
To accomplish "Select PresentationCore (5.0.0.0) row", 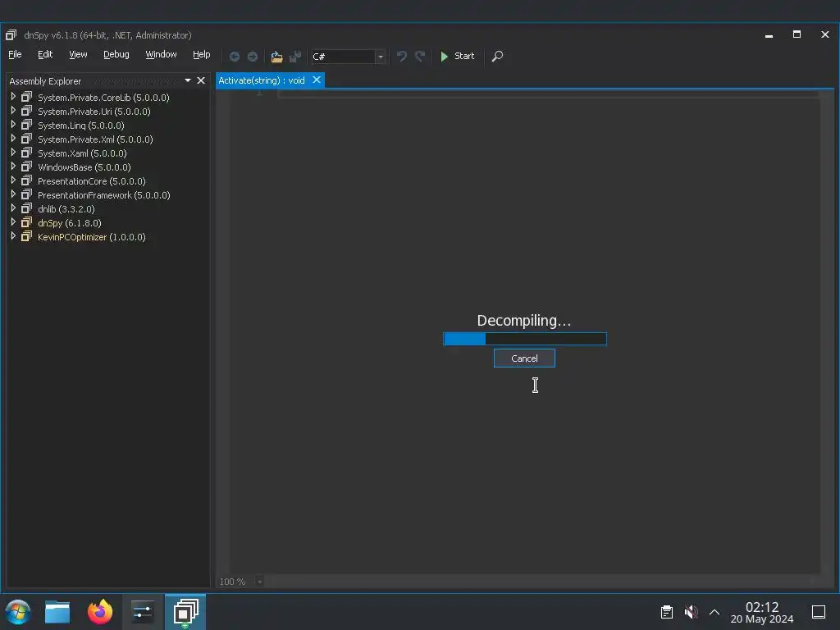I will (x=92, y=181).
